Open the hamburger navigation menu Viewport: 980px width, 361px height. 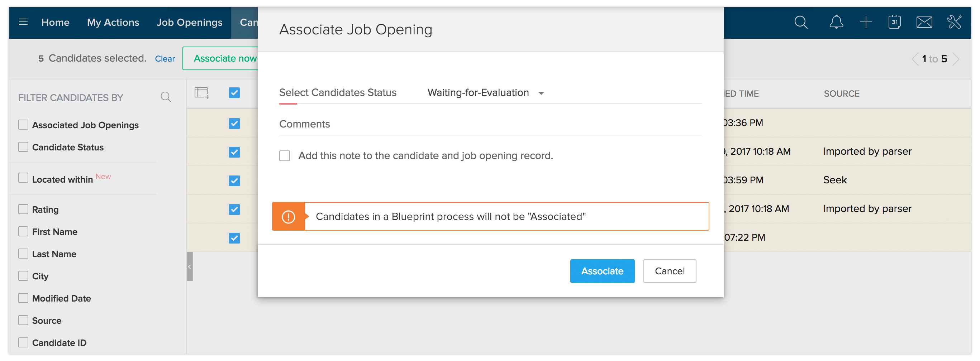(x=23, y=22)
